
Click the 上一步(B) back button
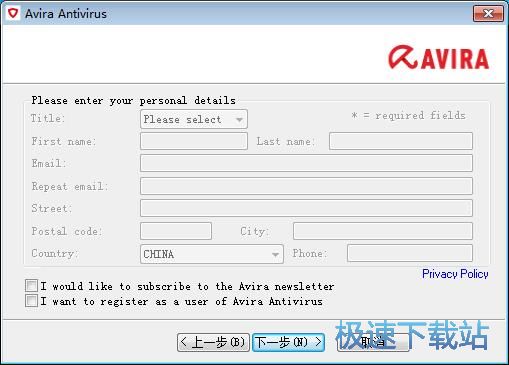click(x=213, y=342)
